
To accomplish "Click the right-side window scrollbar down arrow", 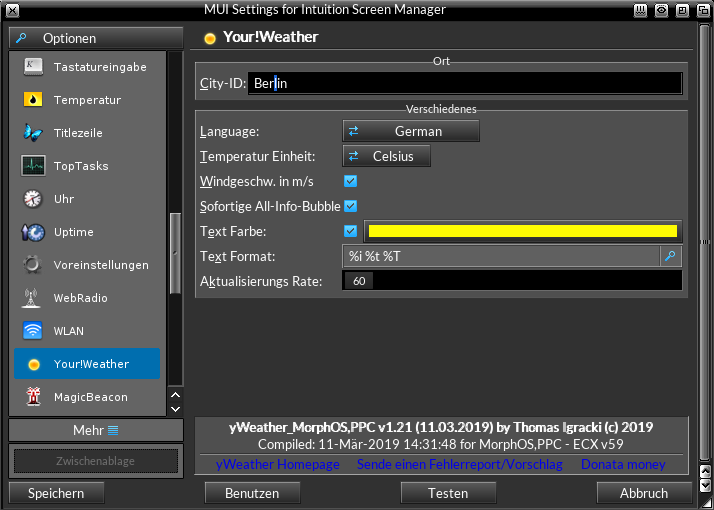I will pos(705,485).
